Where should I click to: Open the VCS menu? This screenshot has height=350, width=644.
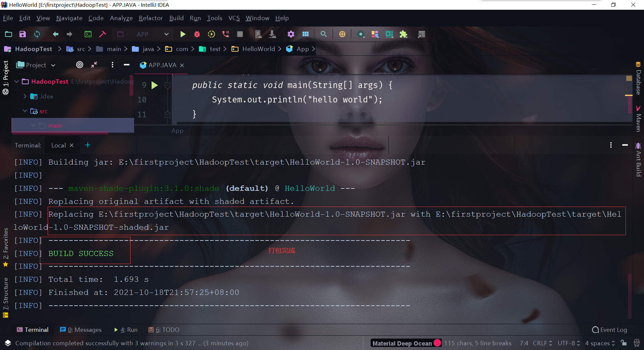pyautogui.click(x=234, y=18)
